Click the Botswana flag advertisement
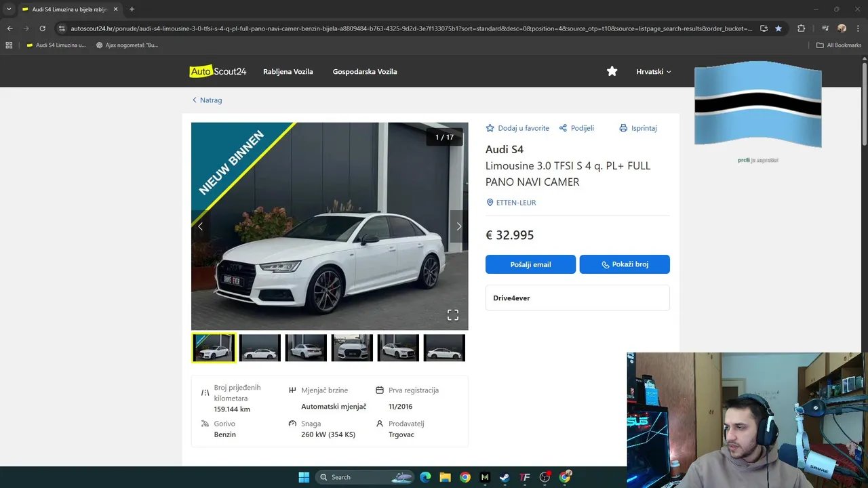Image resolution: width=868 pixels, height=488 pixels. (x=758, y=104)
